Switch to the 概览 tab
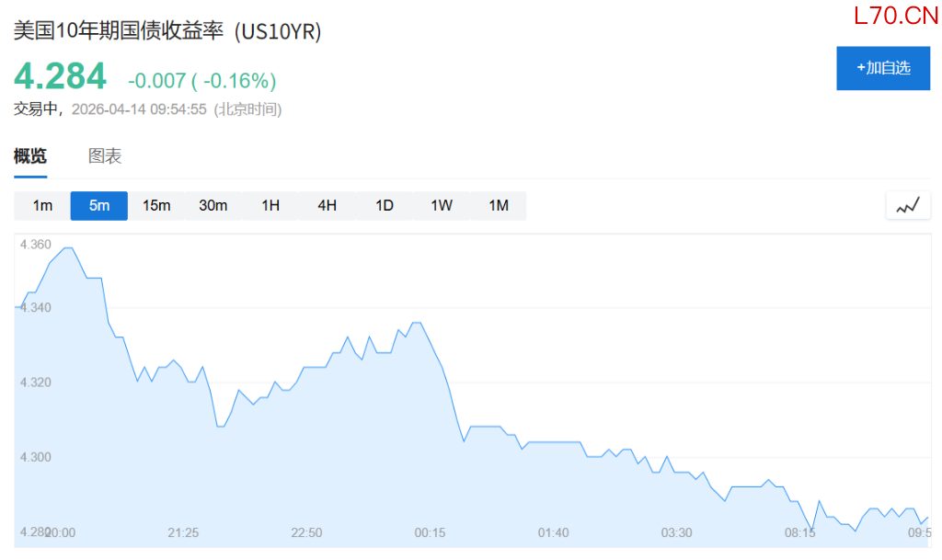 30,156
